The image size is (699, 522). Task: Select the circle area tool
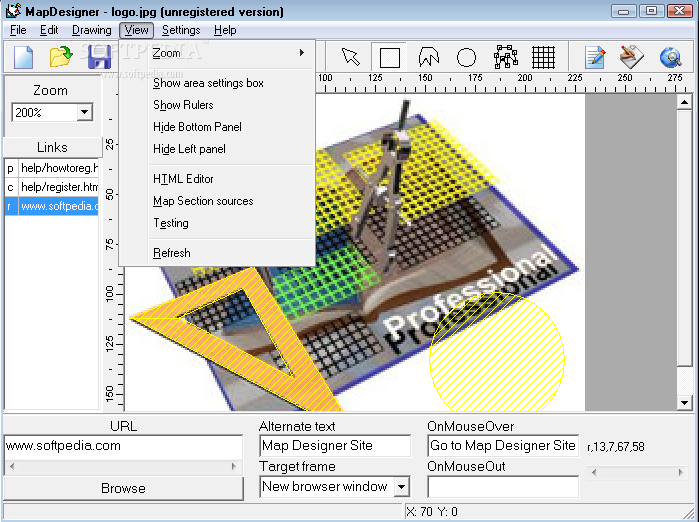466,58
